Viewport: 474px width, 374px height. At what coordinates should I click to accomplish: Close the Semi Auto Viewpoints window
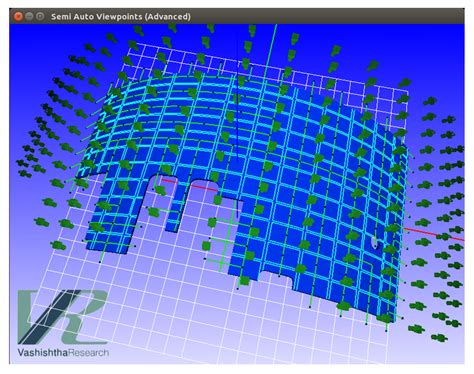pos(18,16)
